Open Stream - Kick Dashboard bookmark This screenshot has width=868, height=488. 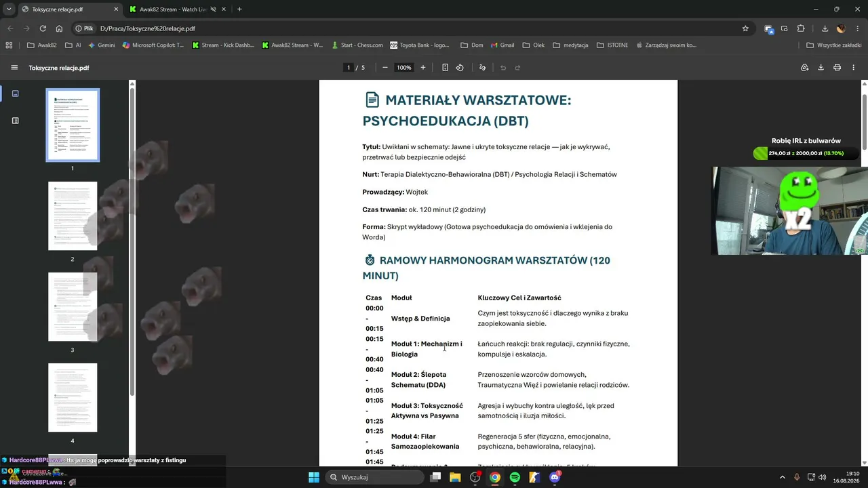[x=223, y=45]
